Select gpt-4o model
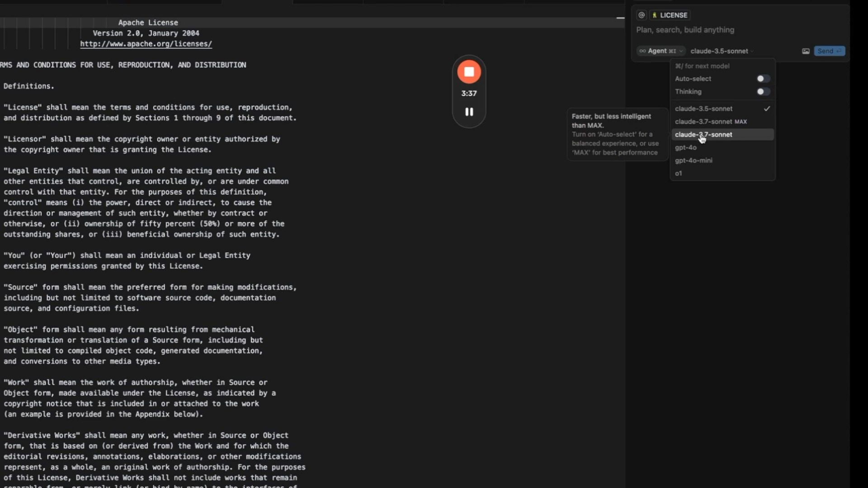Screen dimensions: 868x488 click(x=722, y=148)
